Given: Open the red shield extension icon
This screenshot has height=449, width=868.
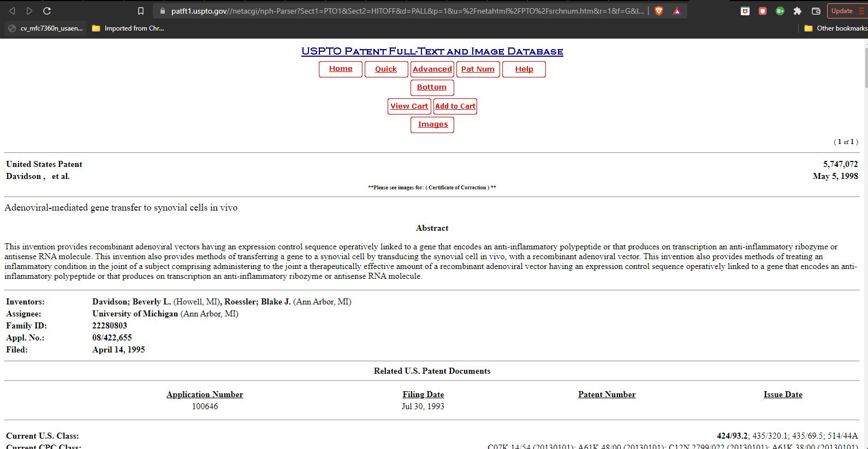Looking at the screenshot, I should click(x=763, y=11).
